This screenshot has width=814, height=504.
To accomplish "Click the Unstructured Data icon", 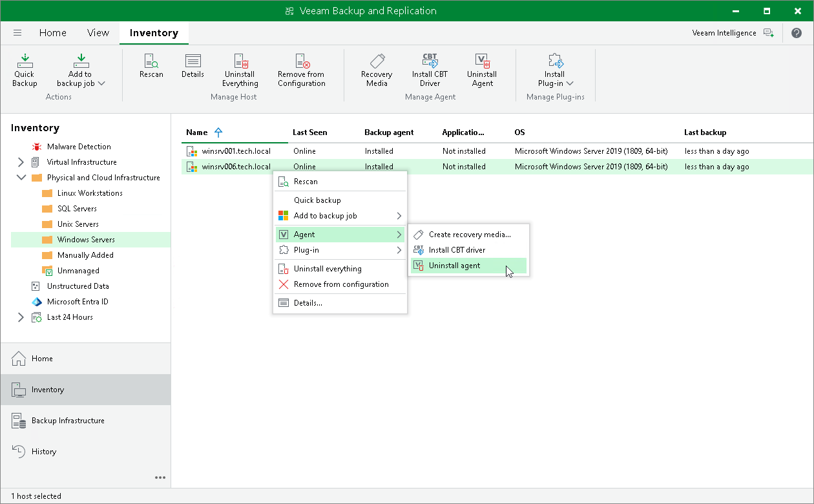I will pyautogui.click(x=36, y=286).
